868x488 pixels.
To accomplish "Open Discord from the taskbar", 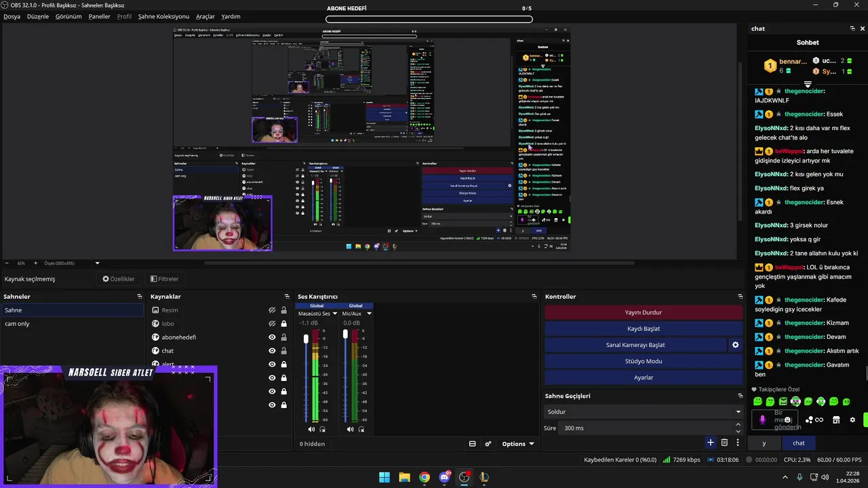I will [444, 477].
